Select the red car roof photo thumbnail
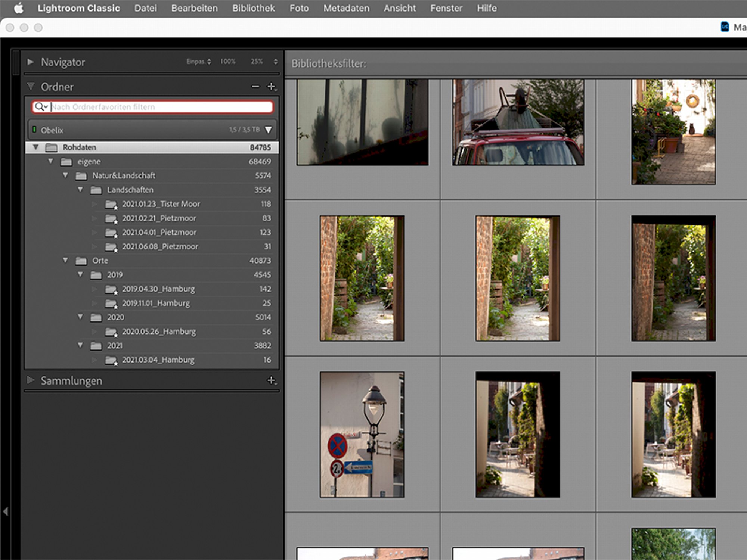 click(x=518, y=122)
